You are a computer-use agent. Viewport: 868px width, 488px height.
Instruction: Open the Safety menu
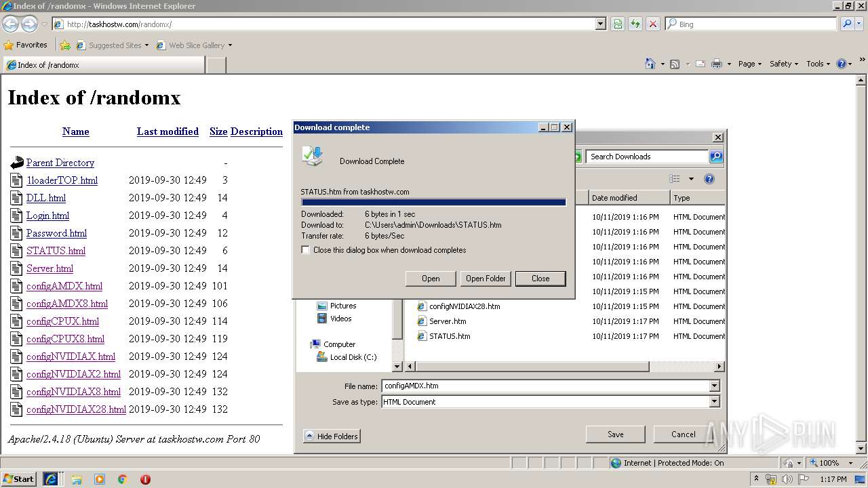784,64
